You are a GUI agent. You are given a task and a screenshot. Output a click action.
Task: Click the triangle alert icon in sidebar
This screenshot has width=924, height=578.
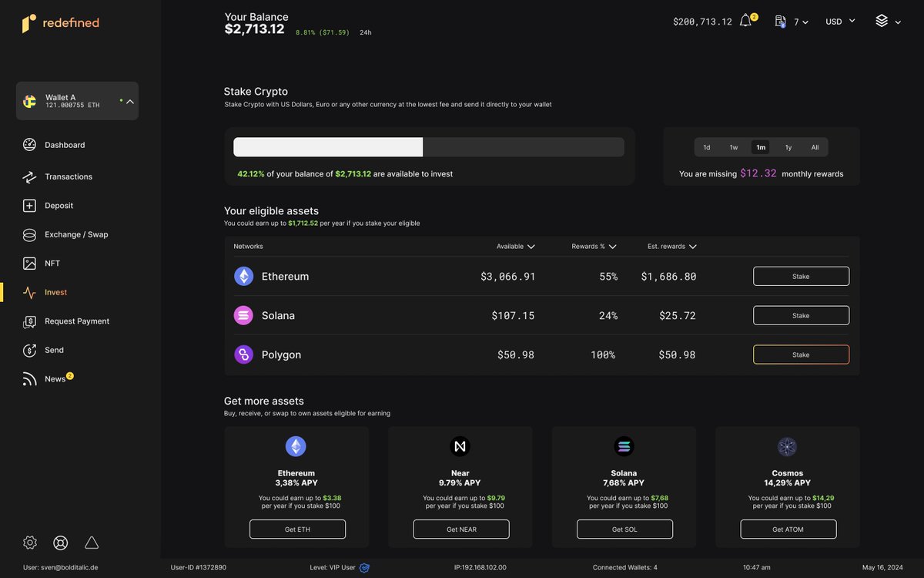click(92, 543)
